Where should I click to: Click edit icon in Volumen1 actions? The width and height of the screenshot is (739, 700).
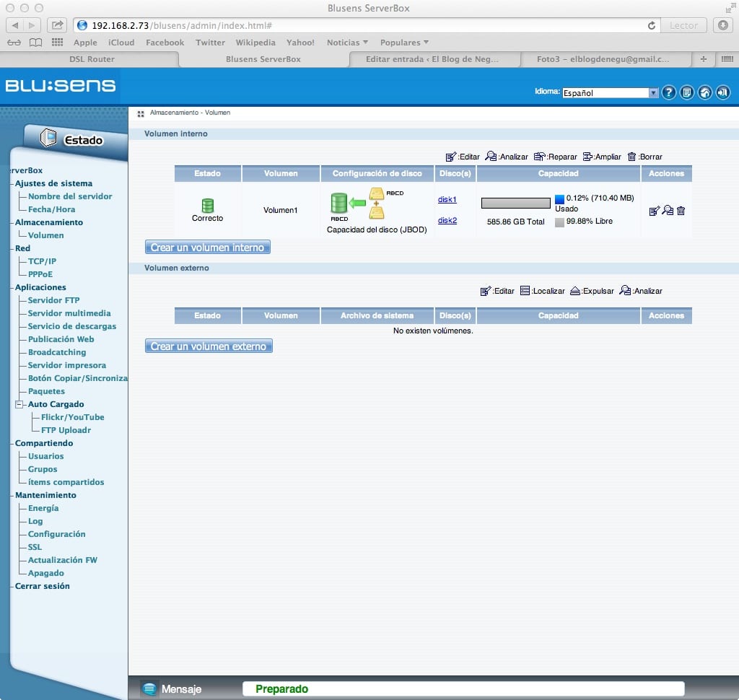click(x=654, y=211)
